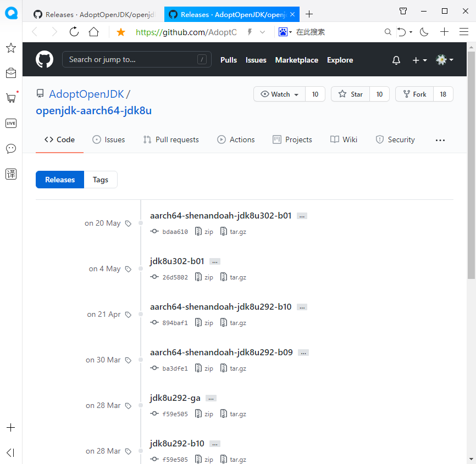
Task: Open Issues in the header nav
Action: click(256, 60)
